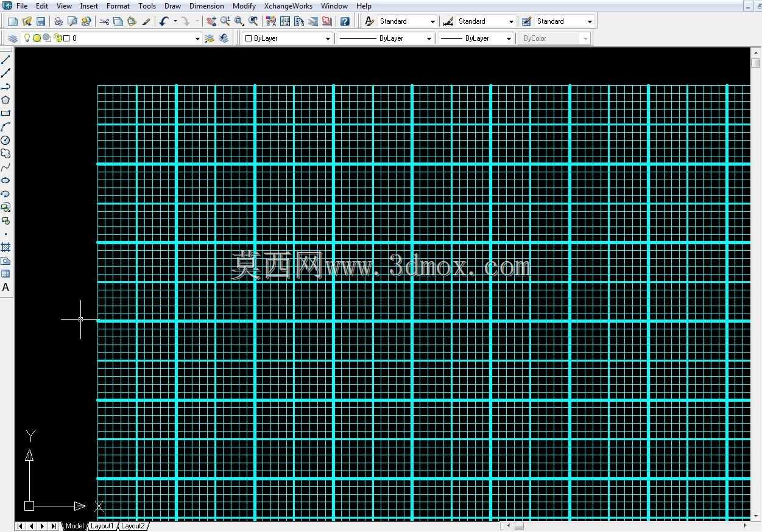Save the current drawing

click(41, 21)
